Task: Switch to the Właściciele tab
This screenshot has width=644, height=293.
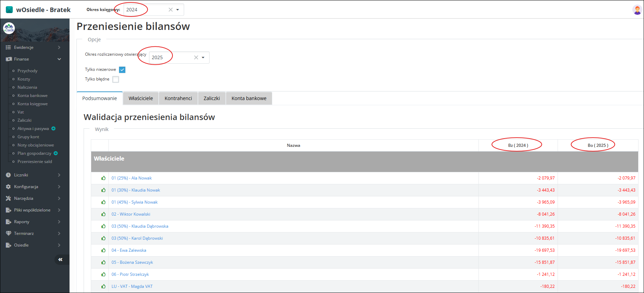Action: coord(140,98)
